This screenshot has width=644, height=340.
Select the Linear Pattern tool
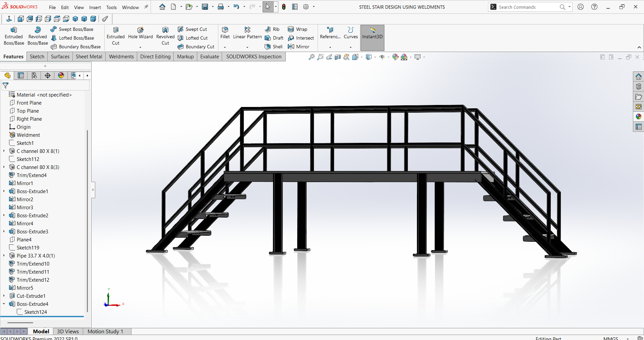[x=247, y=33]
